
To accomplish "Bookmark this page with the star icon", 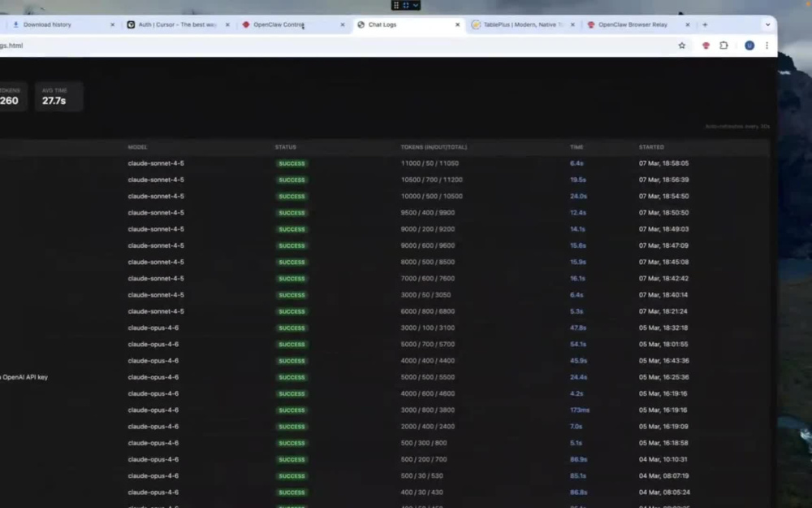I will point(681,46).
